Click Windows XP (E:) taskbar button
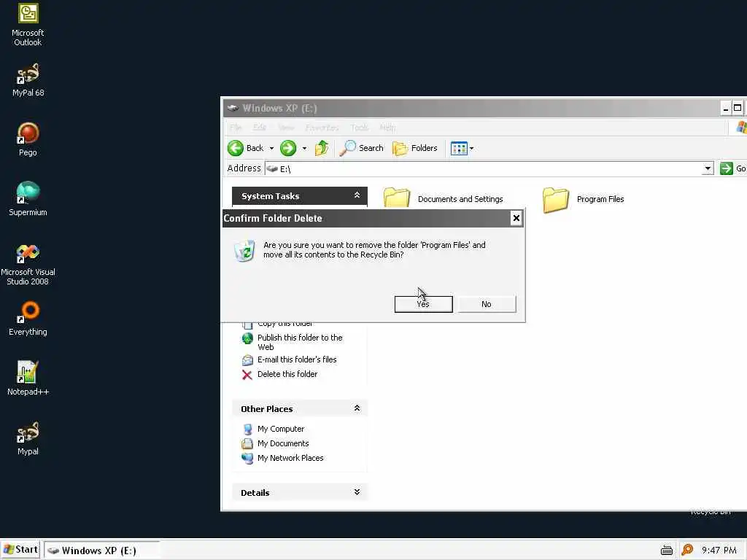 [102, 551]
